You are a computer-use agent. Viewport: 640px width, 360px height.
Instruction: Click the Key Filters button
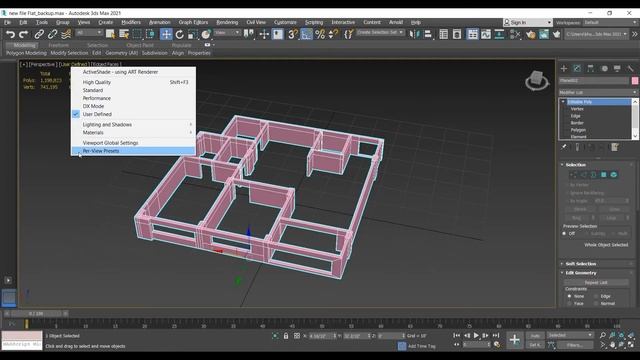coord(575,345)
